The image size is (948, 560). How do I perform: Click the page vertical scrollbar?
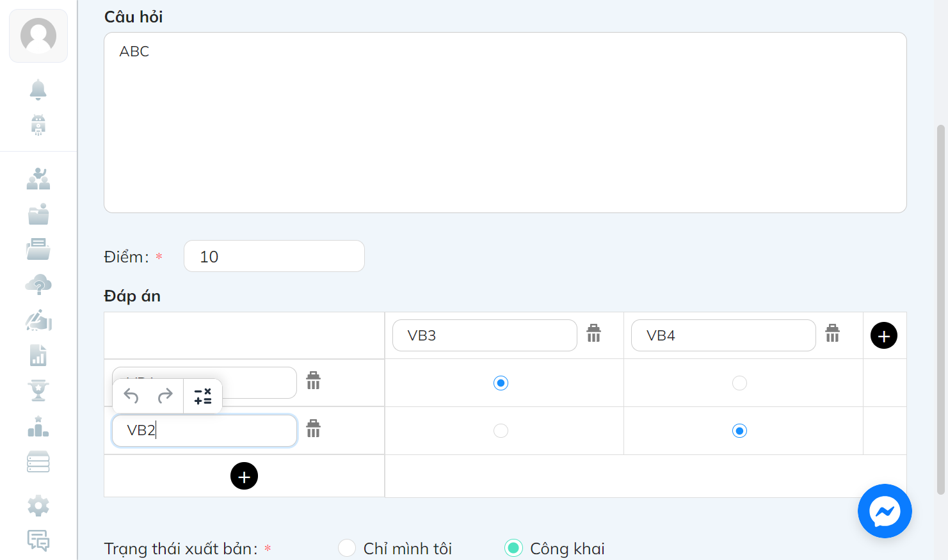pyautogui.click(x=941, y=310)
